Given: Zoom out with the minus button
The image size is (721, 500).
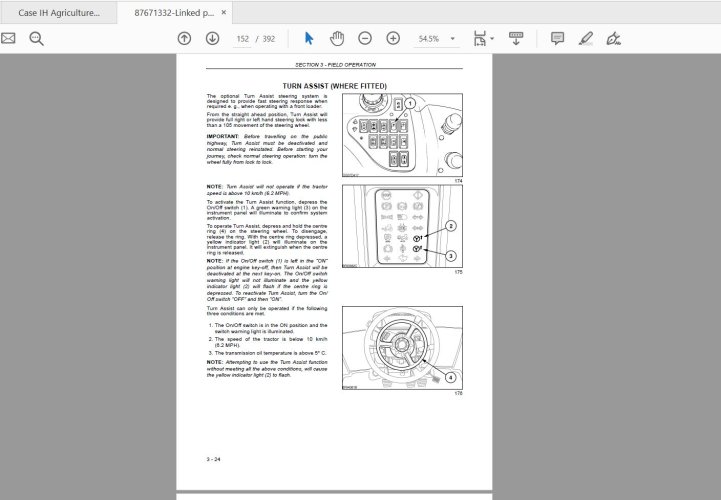Looking at the screenshot, I should pos(365,38).
